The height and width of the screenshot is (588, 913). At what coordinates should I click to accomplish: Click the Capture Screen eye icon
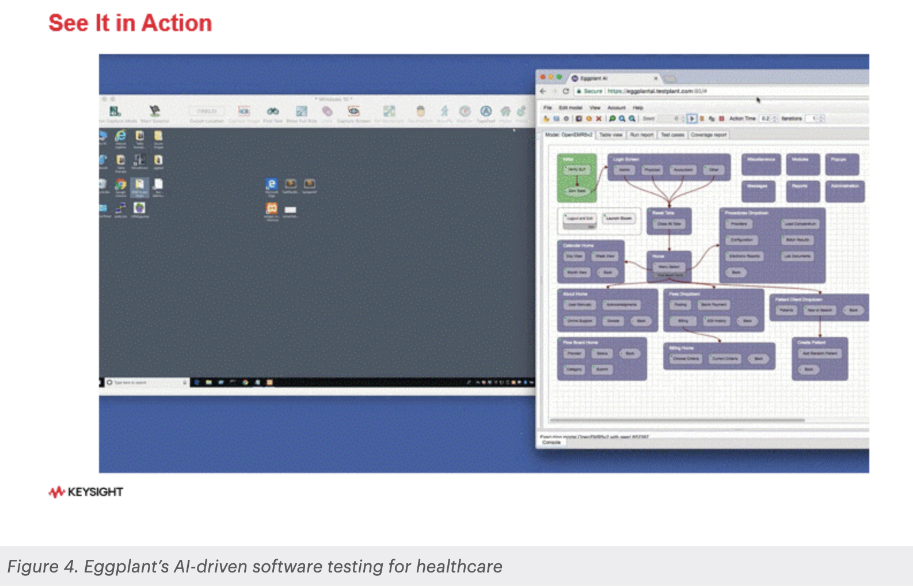(353, 110)
